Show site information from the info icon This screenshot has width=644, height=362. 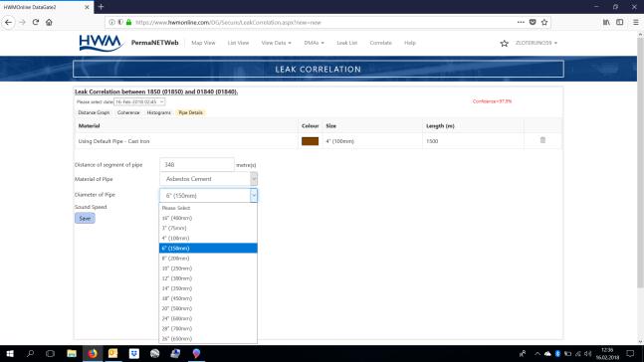coord(111,22)
